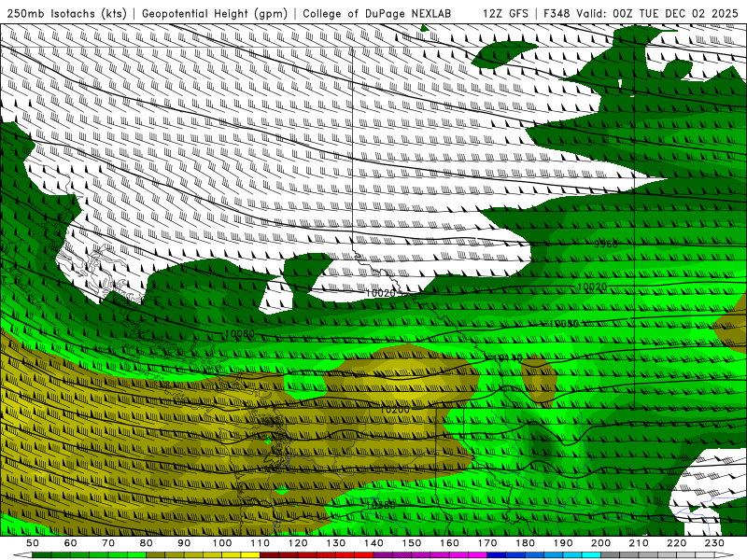The image size is (747, 560).
Task: Click the 150 value on the color scale
Action: (x=412, y=543)
